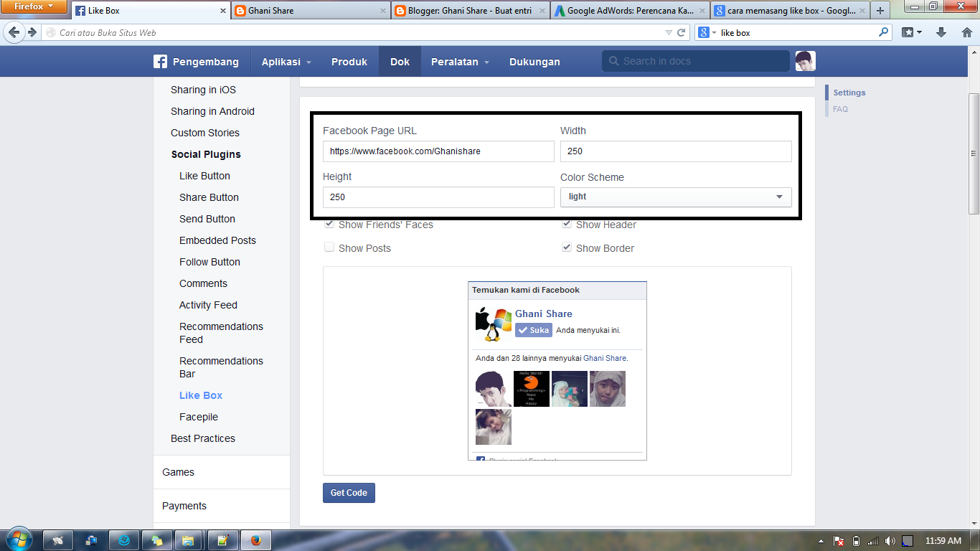980x551 pixels.
Task: Expand the Aplikasi menu dropdown
Action: (286, 62)
